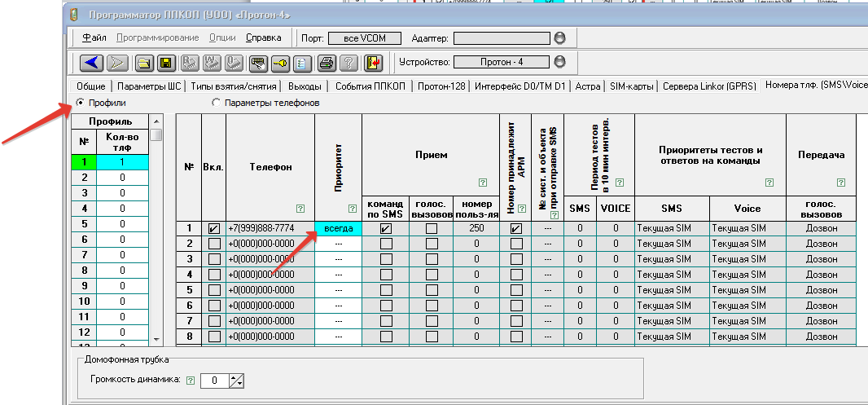
Task: Click the Громкость динамика value field
Action: (x=215, y=381)
